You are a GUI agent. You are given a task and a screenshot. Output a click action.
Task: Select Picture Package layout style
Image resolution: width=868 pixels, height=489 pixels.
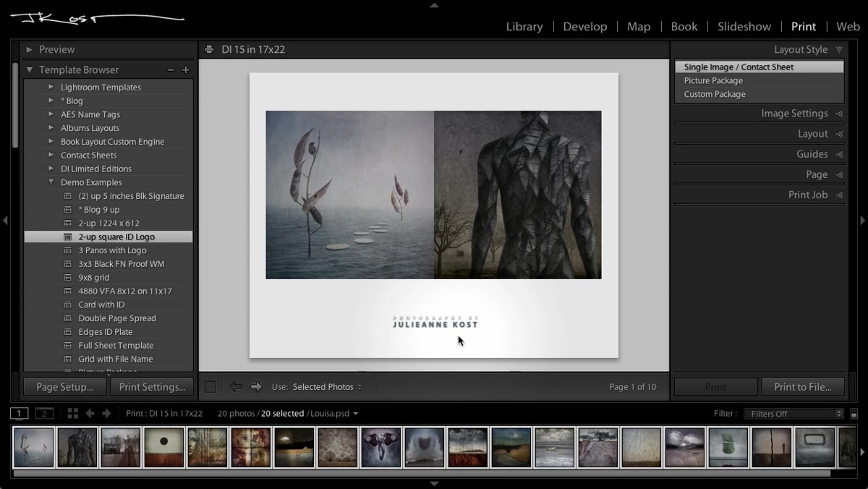(759, 81)
